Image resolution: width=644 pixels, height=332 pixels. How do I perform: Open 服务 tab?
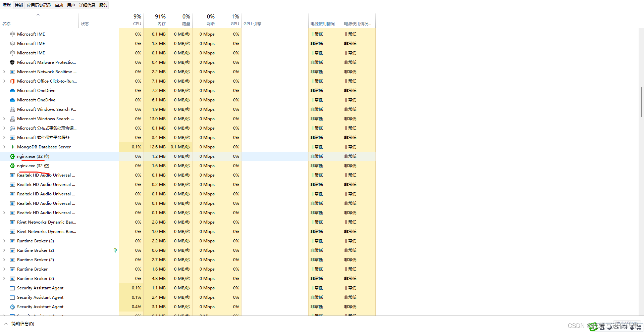103,5
